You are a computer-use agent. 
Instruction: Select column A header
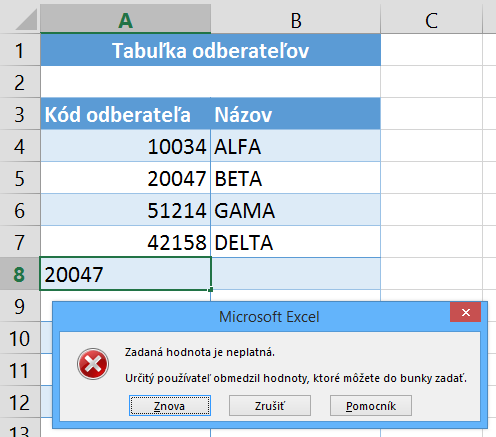(125, 19)
